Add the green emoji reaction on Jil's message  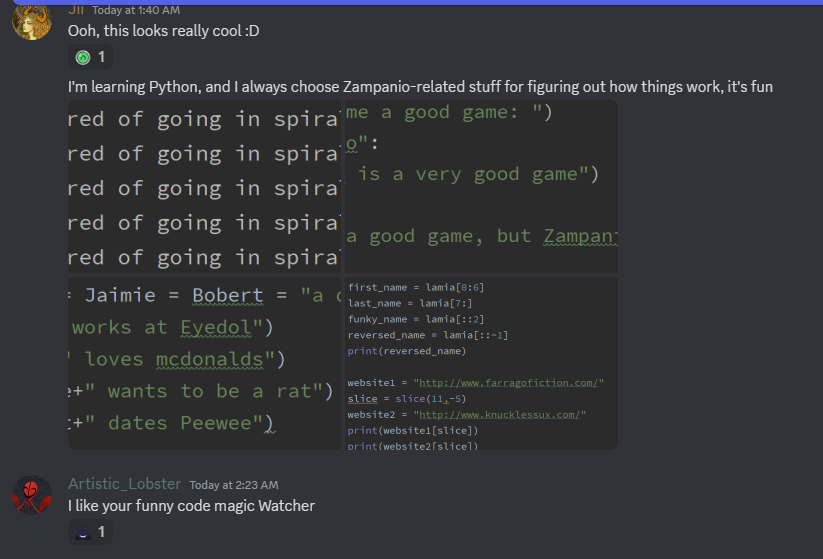(90, 57)
